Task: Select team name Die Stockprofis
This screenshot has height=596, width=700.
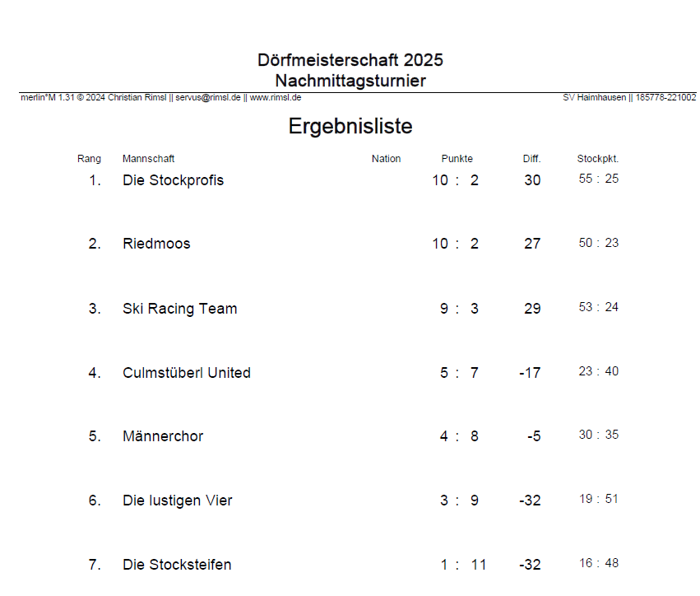Action: pyautogui.click(x=173, y=180)
